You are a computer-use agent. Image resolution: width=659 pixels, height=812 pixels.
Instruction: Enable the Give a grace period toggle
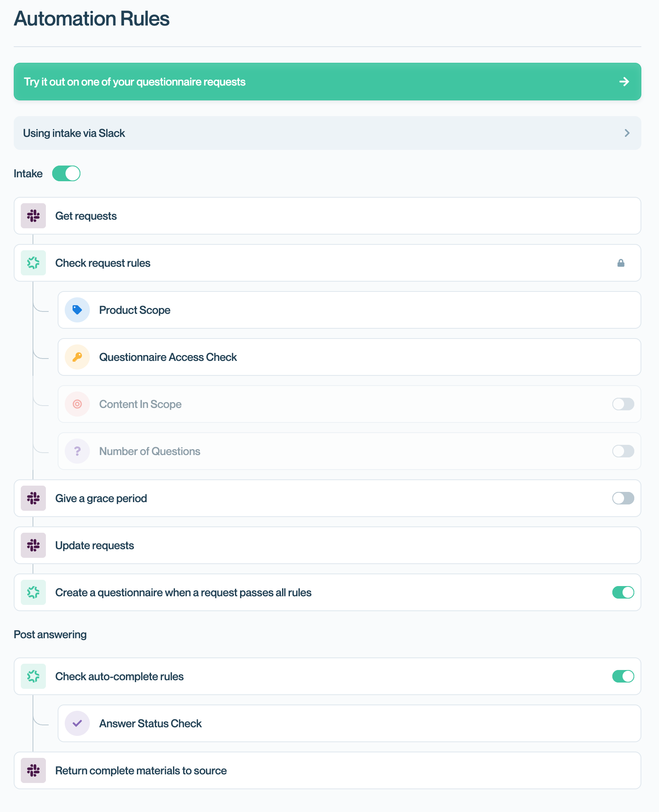coord(623,498)
